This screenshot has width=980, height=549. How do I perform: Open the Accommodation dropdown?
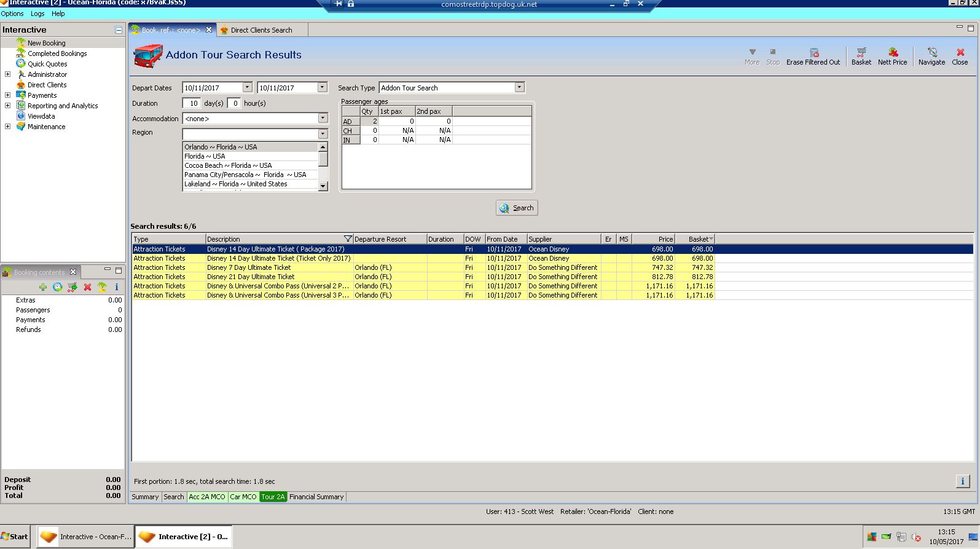323,118
